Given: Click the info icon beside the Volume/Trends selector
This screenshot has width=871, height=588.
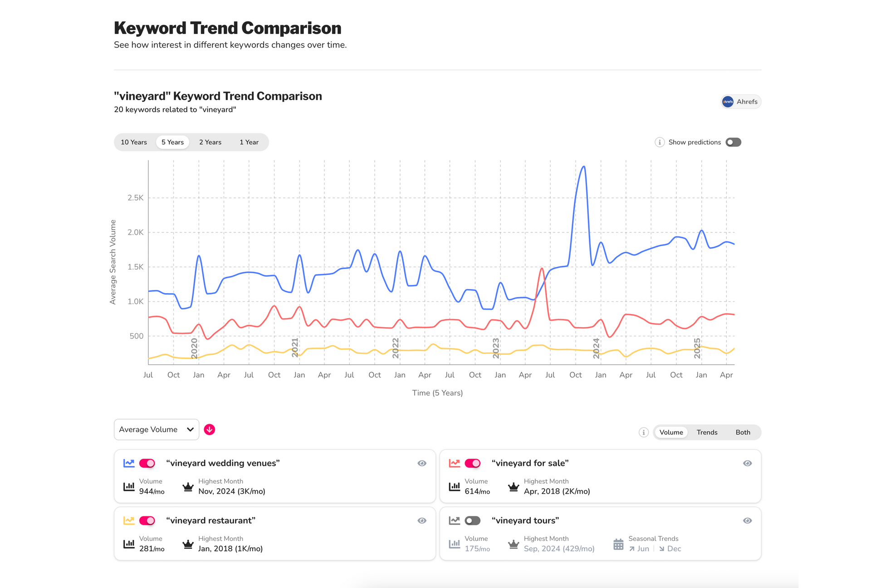Looking at the screenshot, I should point(643,432).
